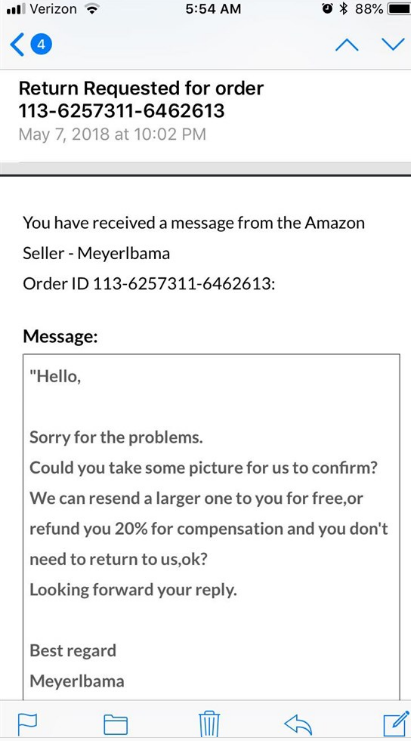
Task: Show previous message with up arrow
Action: 346,45
